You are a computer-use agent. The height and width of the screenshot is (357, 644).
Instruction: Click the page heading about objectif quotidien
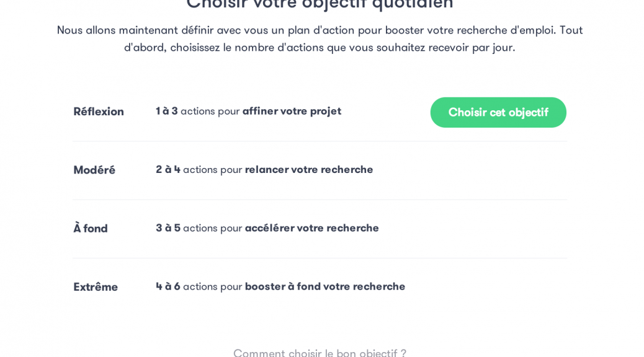(320, 4)
